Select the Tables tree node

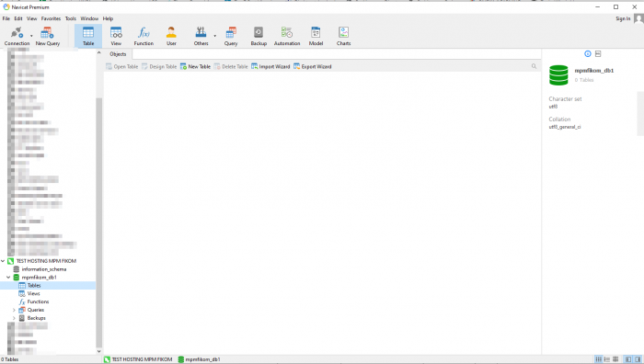[x=34, y=285]
